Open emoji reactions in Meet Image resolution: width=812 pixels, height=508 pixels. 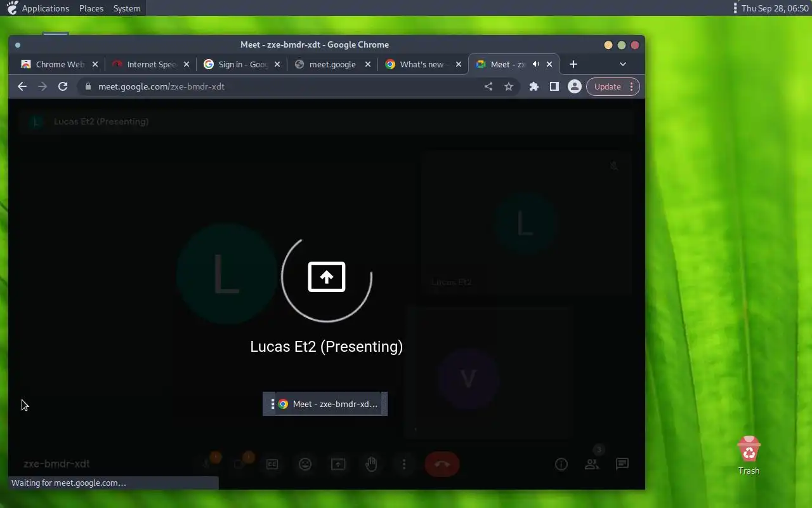pos(305,464)
